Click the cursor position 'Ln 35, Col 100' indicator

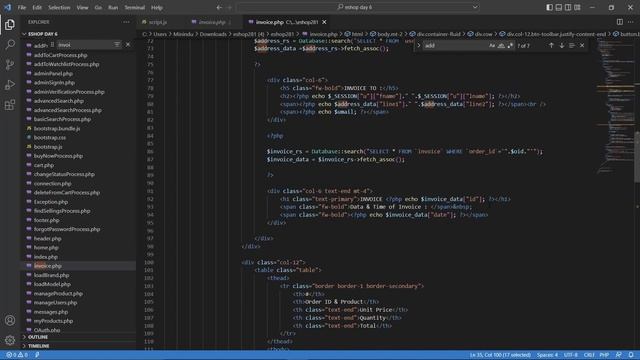point(500,355)
